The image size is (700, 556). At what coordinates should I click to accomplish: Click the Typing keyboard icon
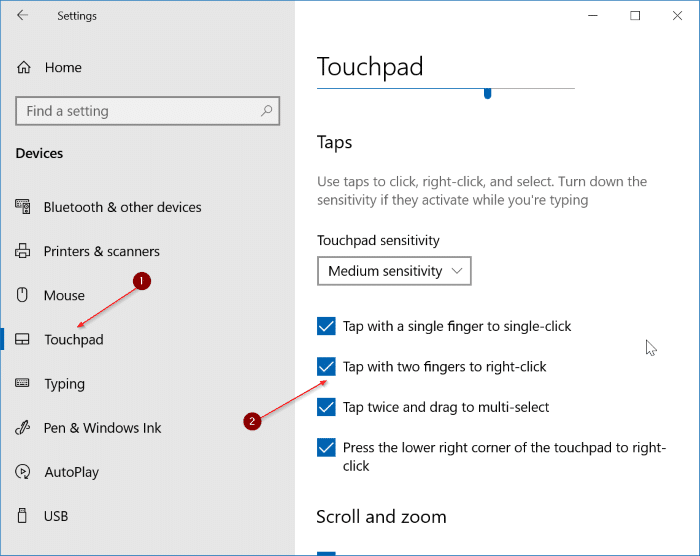[x=22, y=383]
